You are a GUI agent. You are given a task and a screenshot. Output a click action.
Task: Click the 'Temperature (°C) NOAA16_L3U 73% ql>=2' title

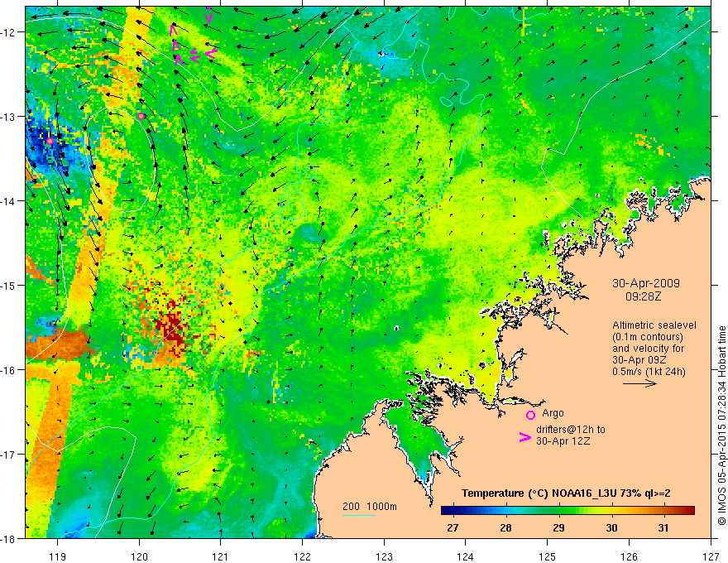coord(566,493)
